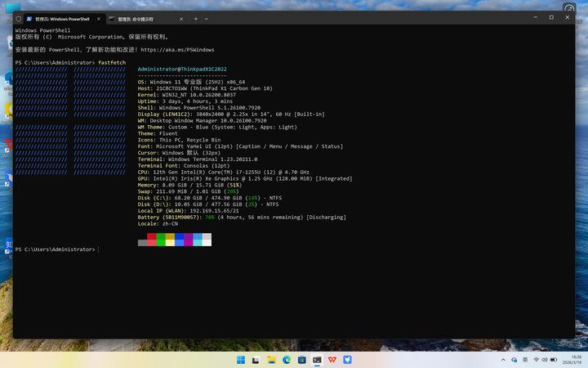Click the Font: Microsoft YaHei UI line
This screenshot has width=588, height=368.
point(240,146)
